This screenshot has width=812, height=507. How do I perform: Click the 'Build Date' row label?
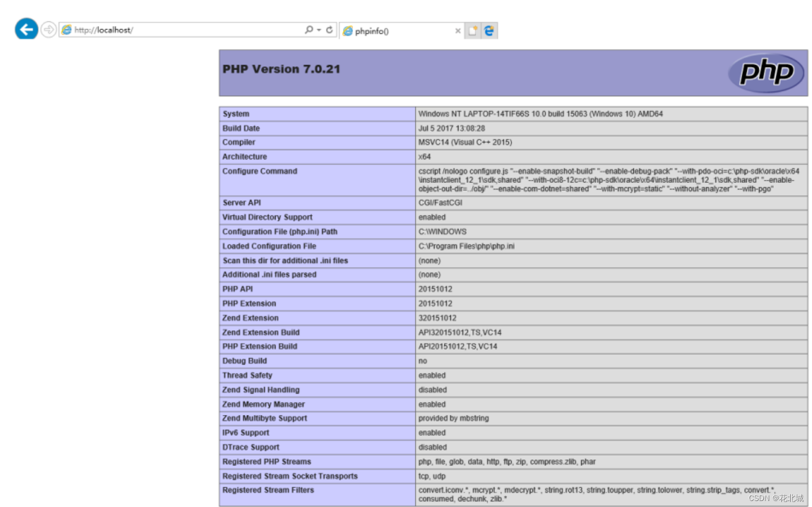[241, 128]
